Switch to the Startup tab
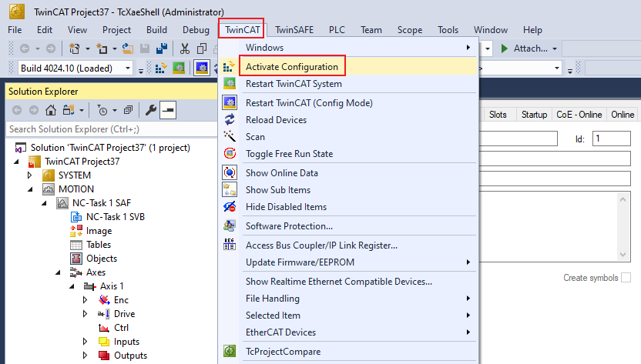641x364 pixels. [x=534, y=115]
